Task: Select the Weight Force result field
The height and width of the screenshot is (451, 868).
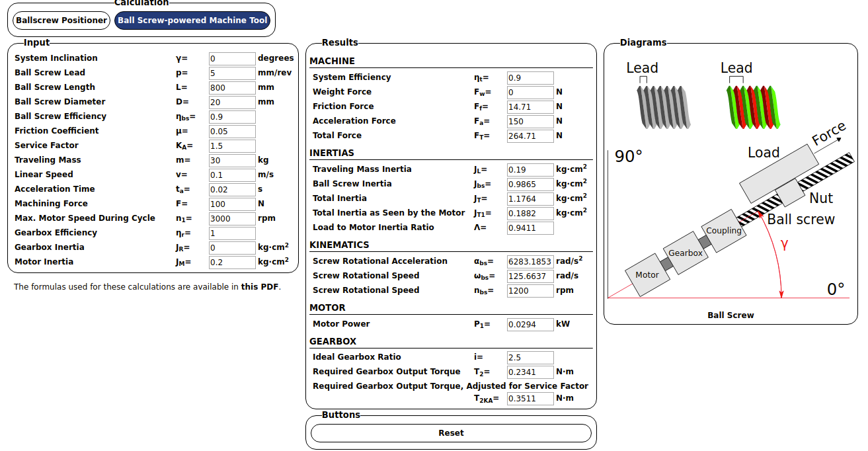Action: click(530, 93)
